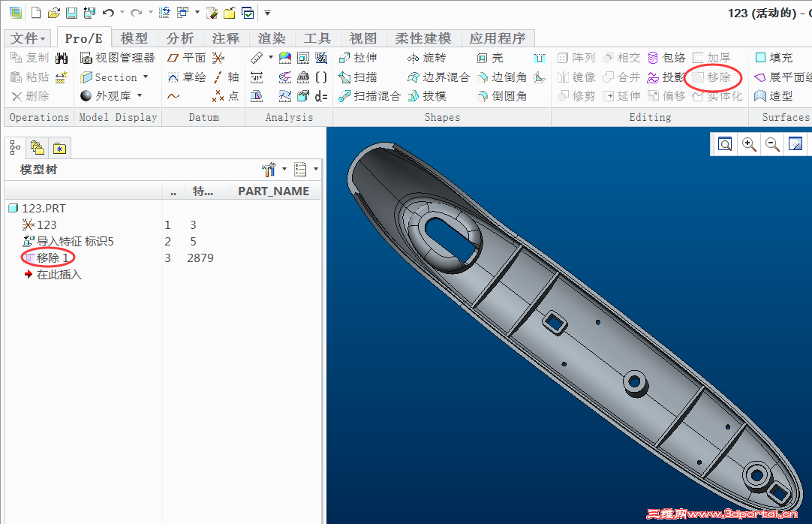Click the refit view icon in graphics toolbar

click(725, 144)
